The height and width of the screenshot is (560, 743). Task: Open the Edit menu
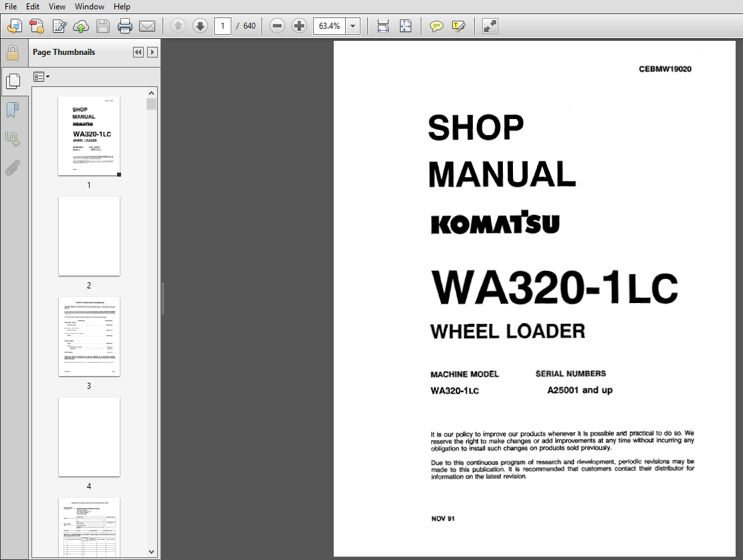(x=33, y=7)
